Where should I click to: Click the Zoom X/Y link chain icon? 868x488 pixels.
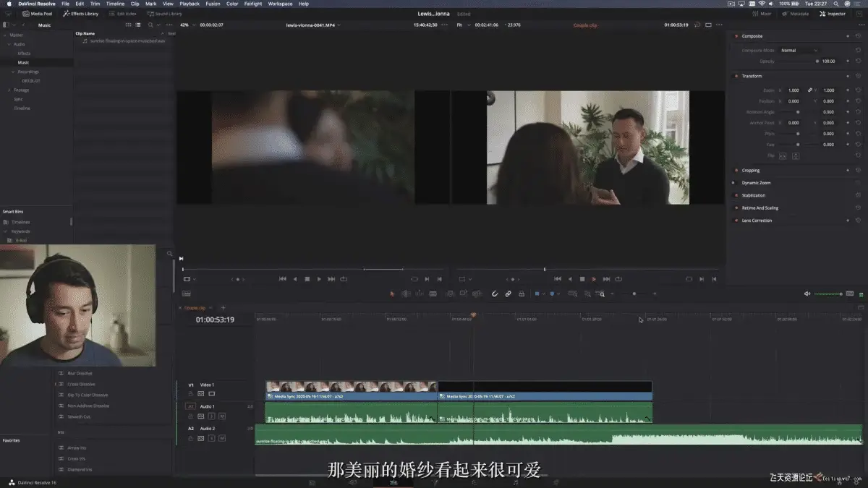810,90
